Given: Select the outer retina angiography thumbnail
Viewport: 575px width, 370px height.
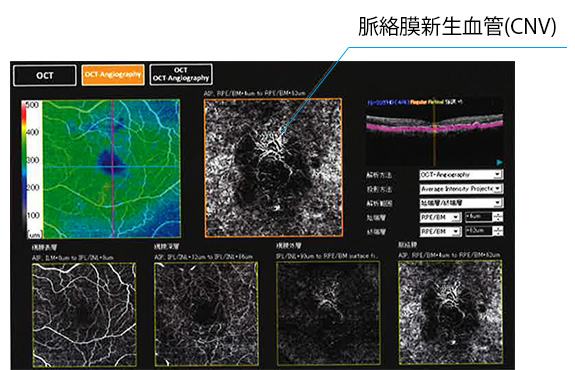Looking at the screenshot, I should (328, 313).
